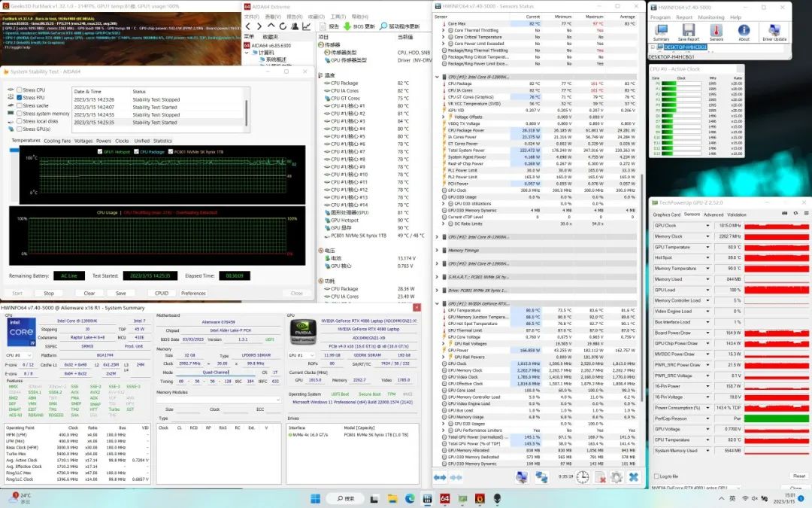Open Microsoft Edge from the taskbar
812x508 pixels.
(x=411, y=499)
